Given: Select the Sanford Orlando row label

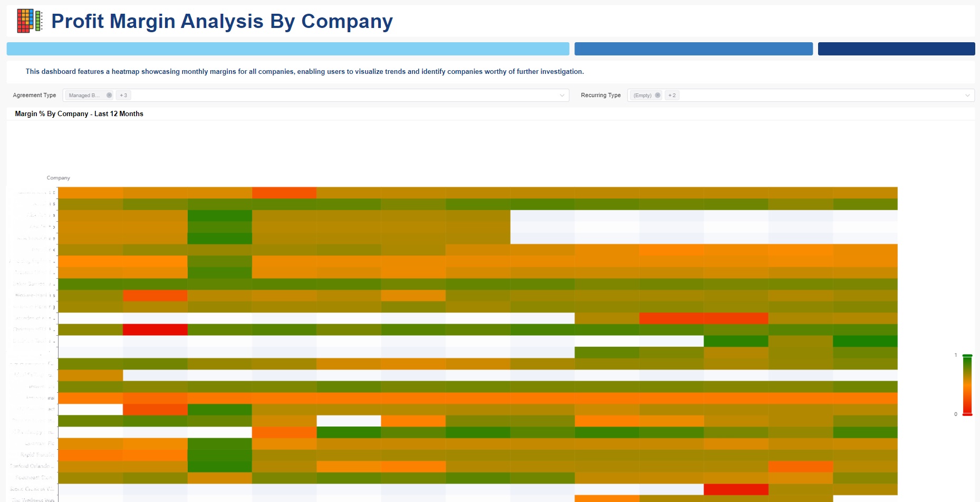Looking at the screenshot, I should click(32, 466).
